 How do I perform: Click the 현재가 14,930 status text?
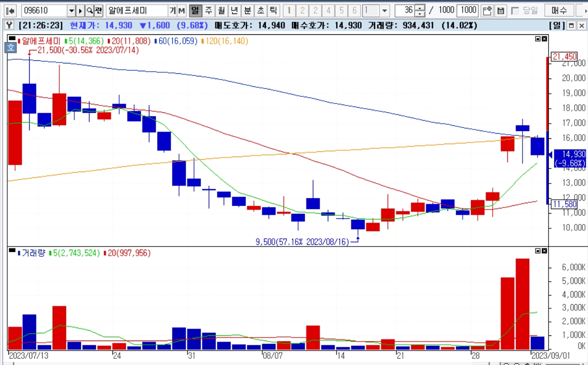101,25
